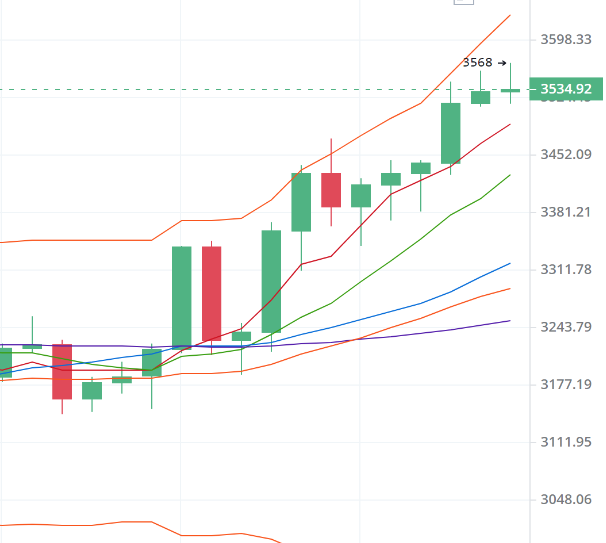Click the 3598.33 price axis label
This screenshot has width=606, height=543.
(566, 40)
